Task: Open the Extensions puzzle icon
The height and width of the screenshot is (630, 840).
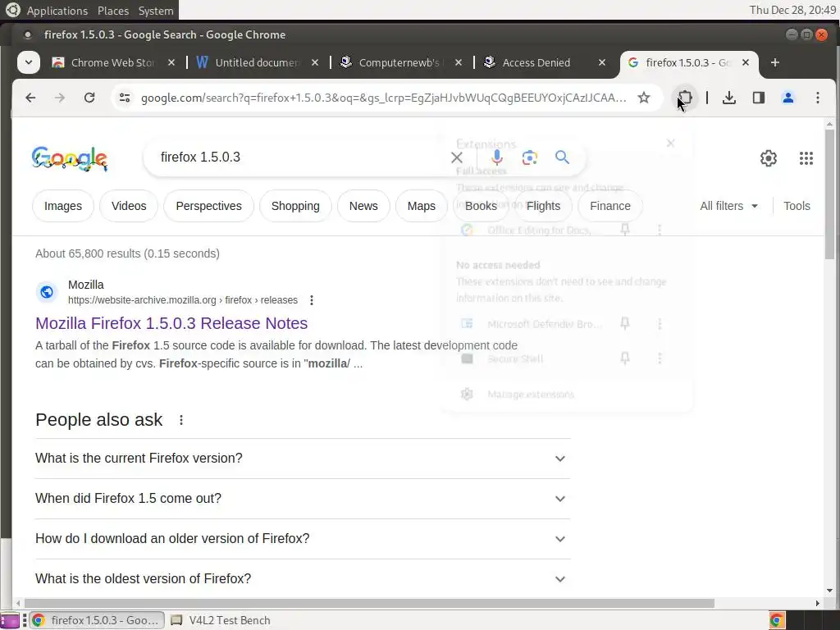Action: pyautogui.click(x=685, y=98)
